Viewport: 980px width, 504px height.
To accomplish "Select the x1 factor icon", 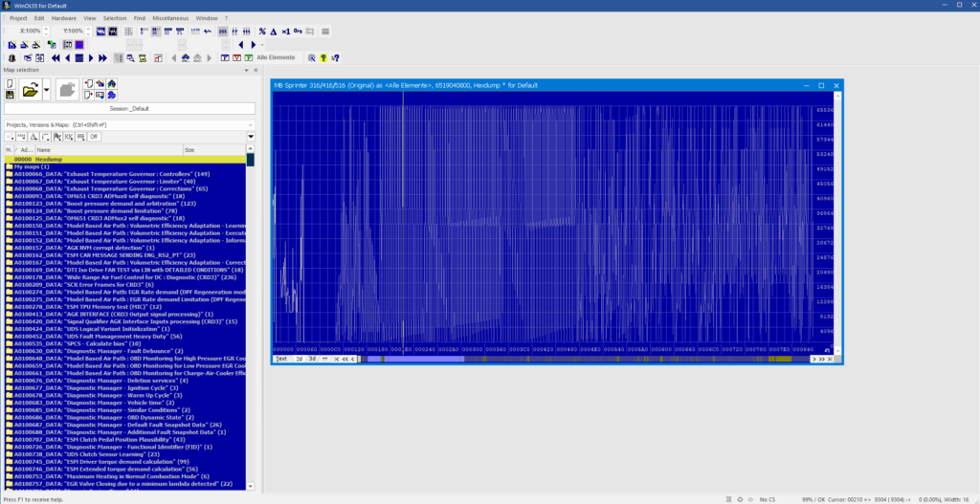I will click(x=285, y=32).
